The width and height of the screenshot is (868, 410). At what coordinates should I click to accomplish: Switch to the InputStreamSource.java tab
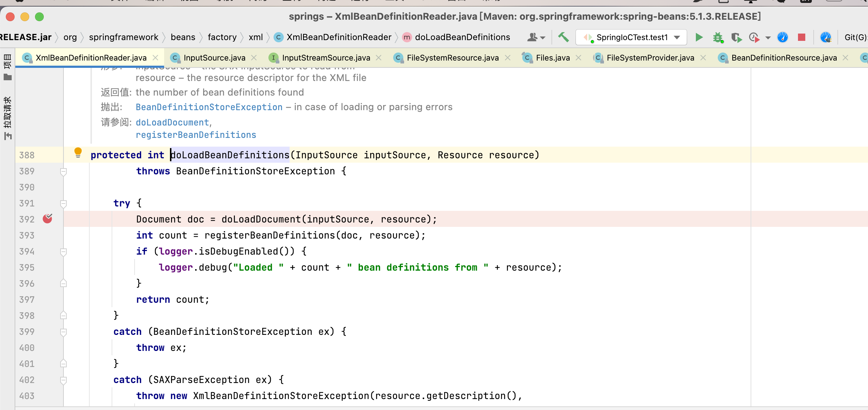click(x=326, y=58)
